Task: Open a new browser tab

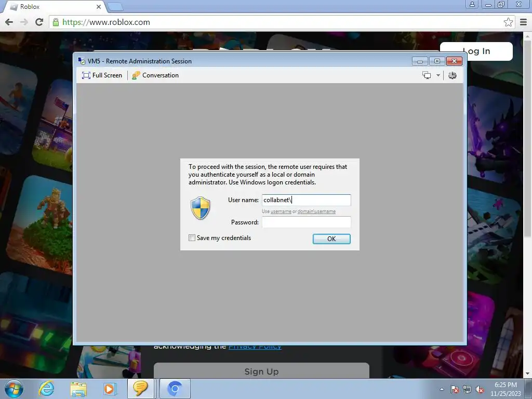Action: tap(115, 7)
